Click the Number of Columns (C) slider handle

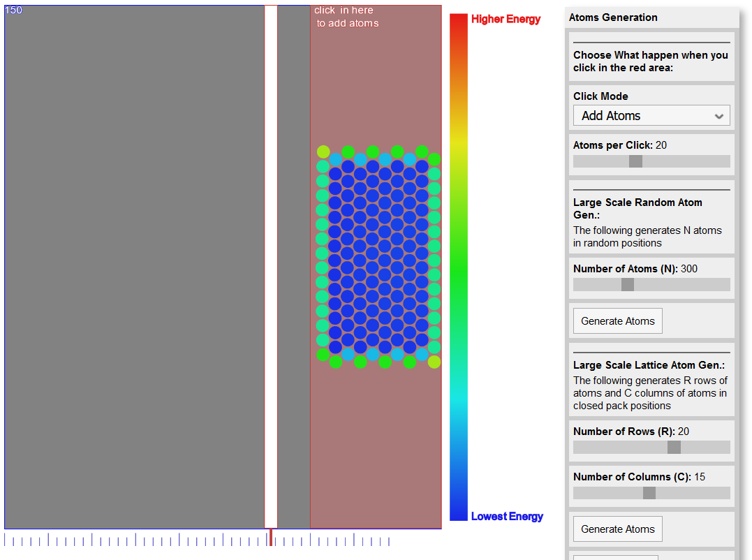click(649, 493)
